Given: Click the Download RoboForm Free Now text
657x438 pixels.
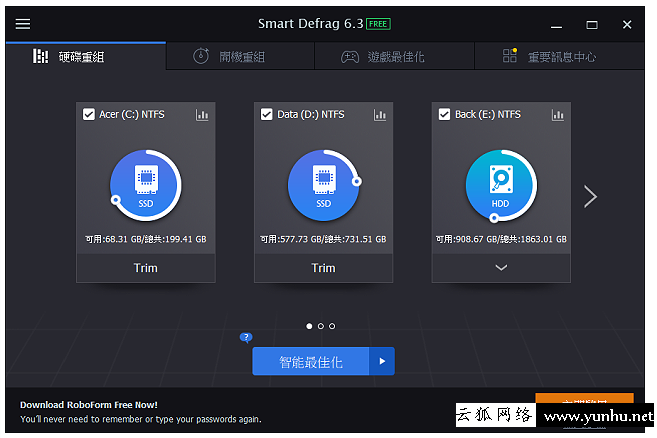Looking at the screenshot, I should (x=89, y=405).
